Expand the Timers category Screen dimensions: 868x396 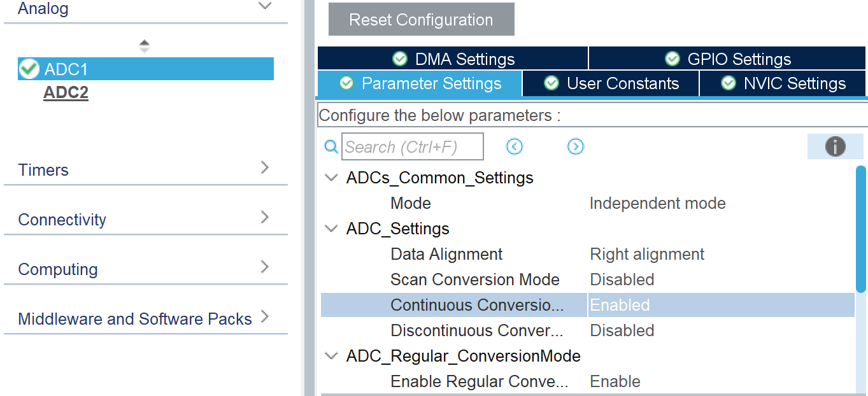click(265, 168)
